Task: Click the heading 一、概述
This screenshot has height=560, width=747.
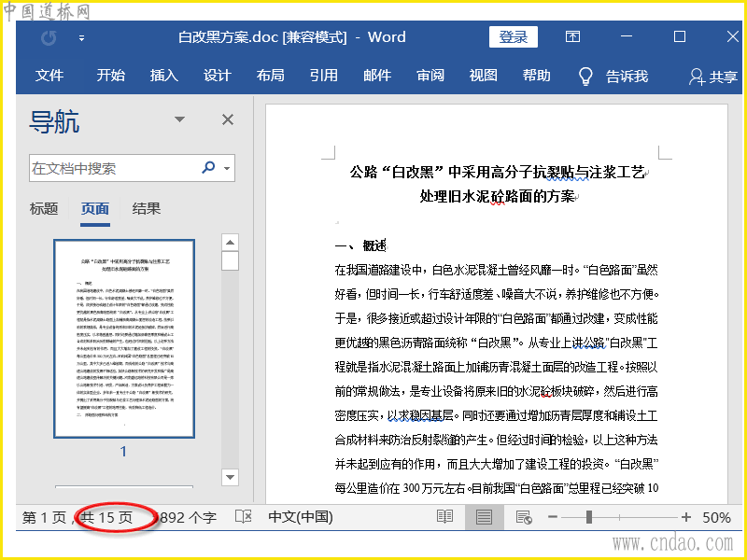Action: tap(360, 245)
